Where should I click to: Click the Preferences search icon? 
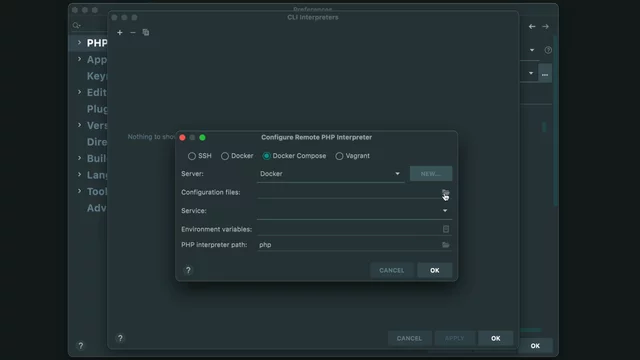click(x=76, y=25)
